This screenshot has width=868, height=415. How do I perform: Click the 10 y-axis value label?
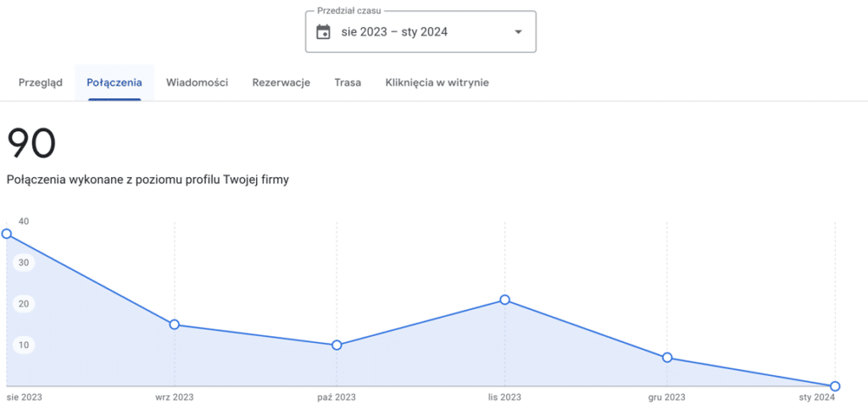(x=24, y=345)
